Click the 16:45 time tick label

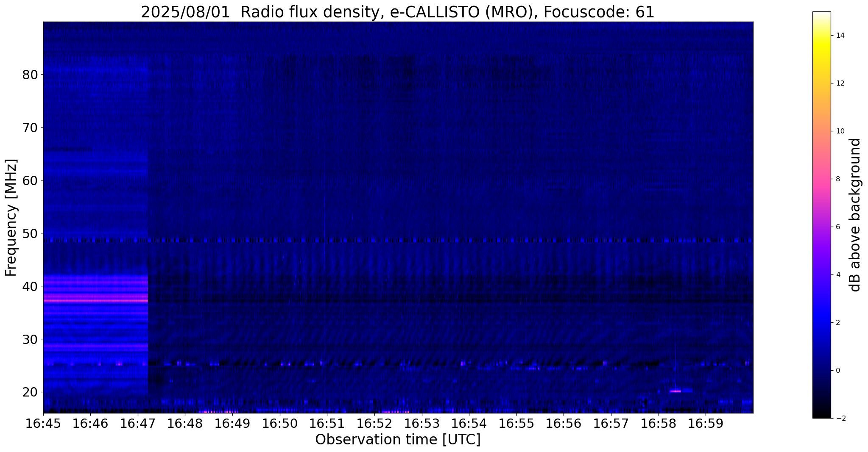pyautogui.click(x=43, y=424)
